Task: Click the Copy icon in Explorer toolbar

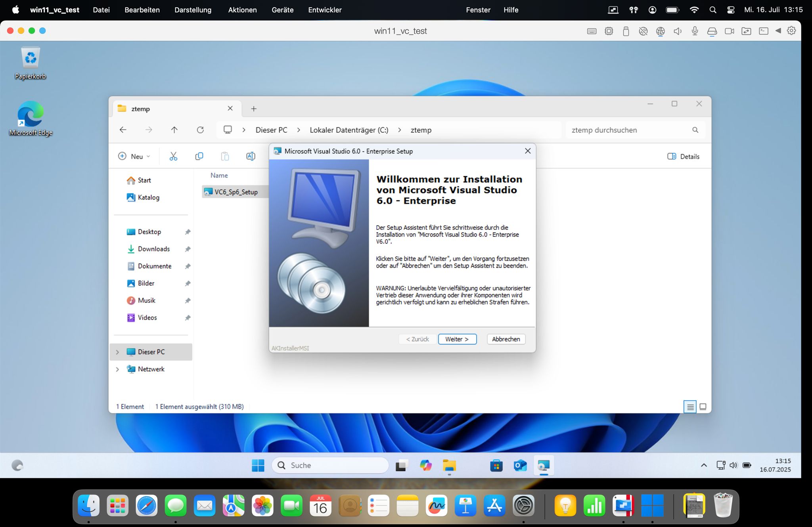Action: [199, 156]
